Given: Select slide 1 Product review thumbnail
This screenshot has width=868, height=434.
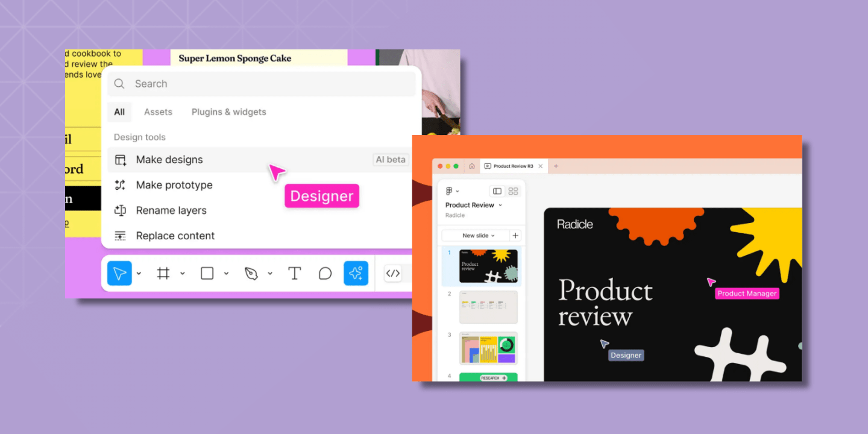Looking at the screenshot, I should click(488, 266).
